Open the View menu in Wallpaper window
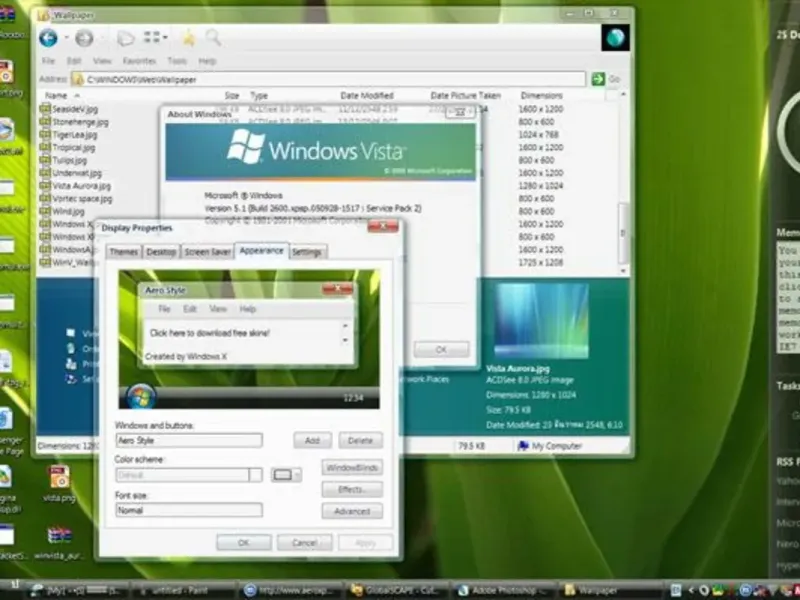This screenshot has width=800, height=600. coord(102,61)
